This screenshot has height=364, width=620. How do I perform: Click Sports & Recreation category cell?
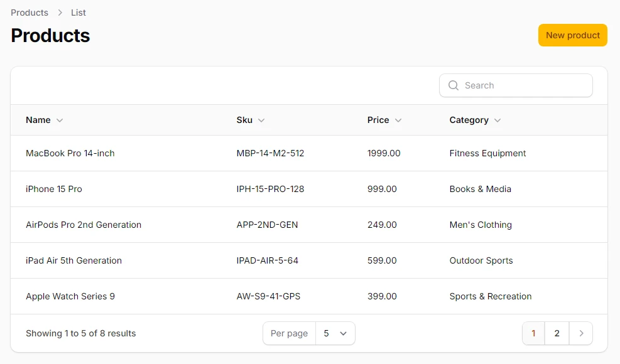point(491,296)
